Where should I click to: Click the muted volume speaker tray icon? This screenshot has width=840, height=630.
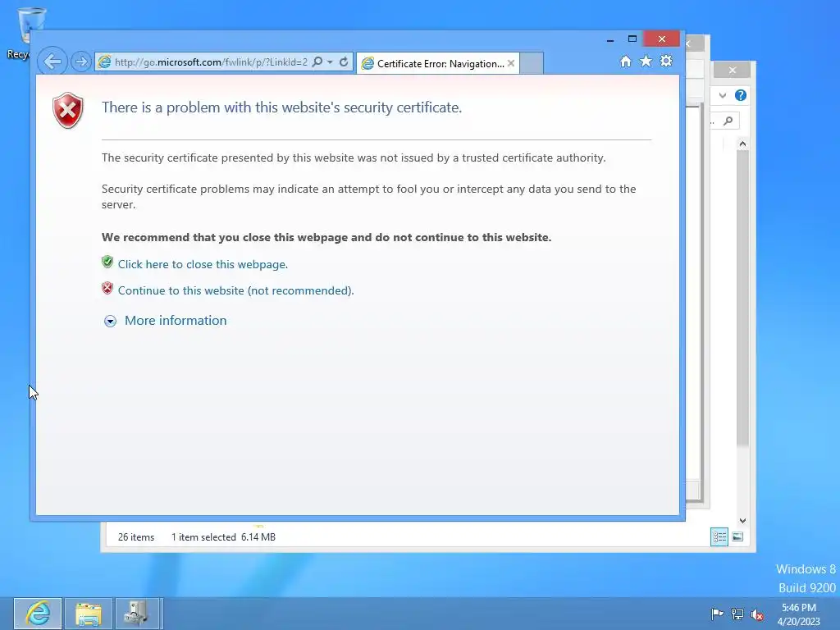click(757, 614)
